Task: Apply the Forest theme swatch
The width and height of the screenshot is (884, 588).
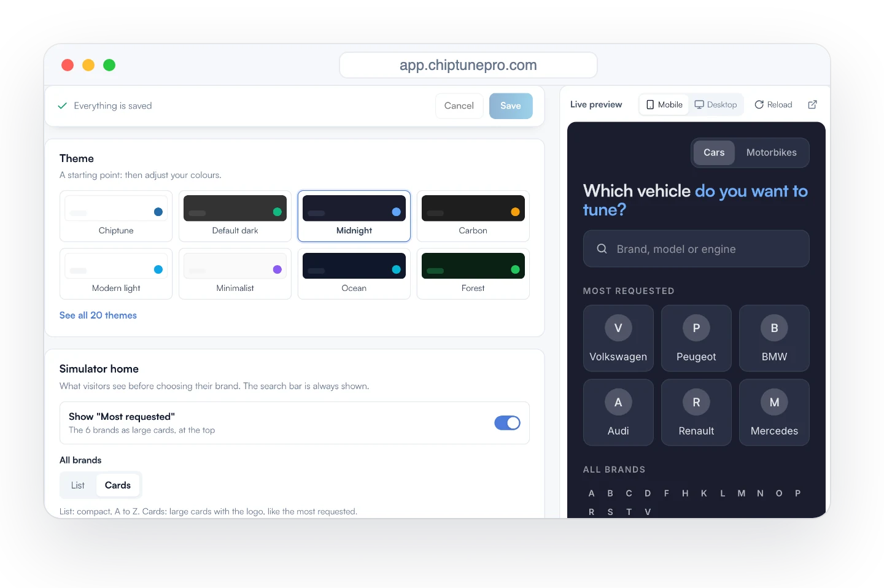Action: 473,274
